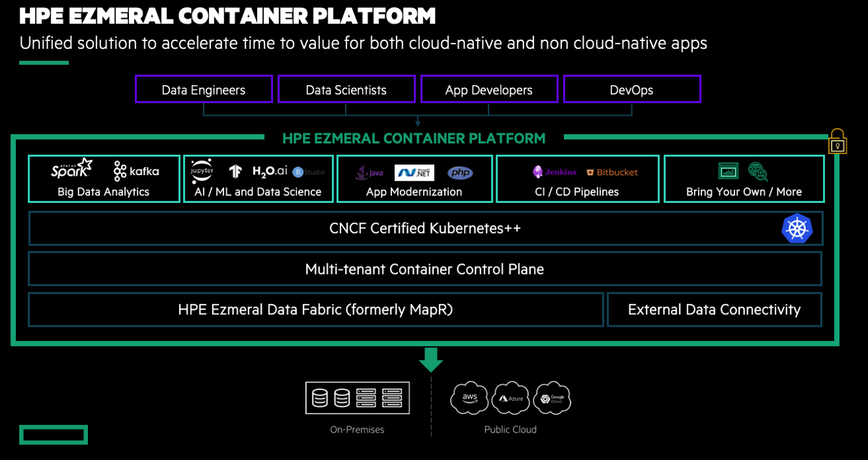
Task: Click the Microsoft .NET logo
Action: [x=414, y=172]
